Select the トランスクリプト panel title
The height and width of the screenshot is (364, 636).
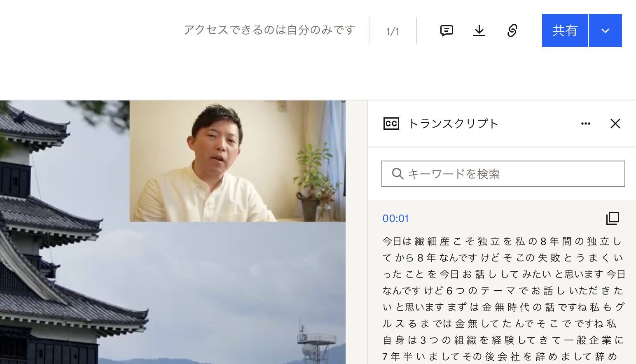click(x=454, y=124)
